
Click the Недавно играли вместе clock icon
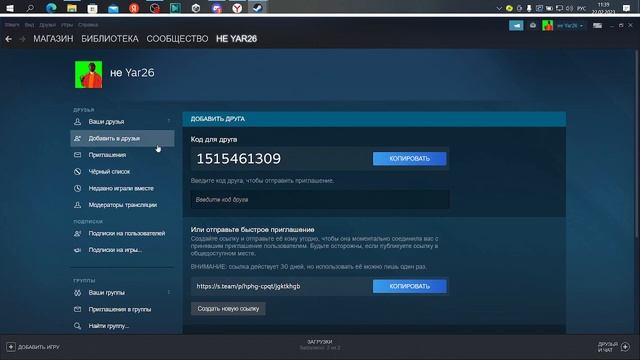[78, 188]
